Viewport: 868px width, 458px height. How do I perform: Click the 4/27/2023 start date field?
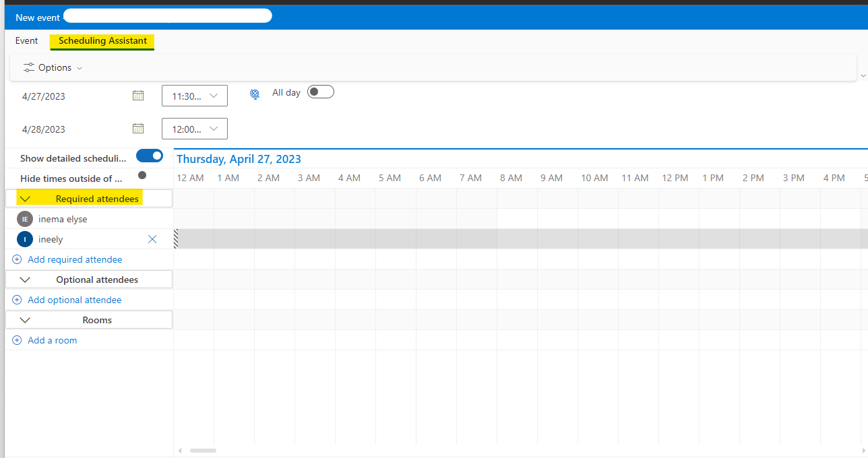(44, 96)
